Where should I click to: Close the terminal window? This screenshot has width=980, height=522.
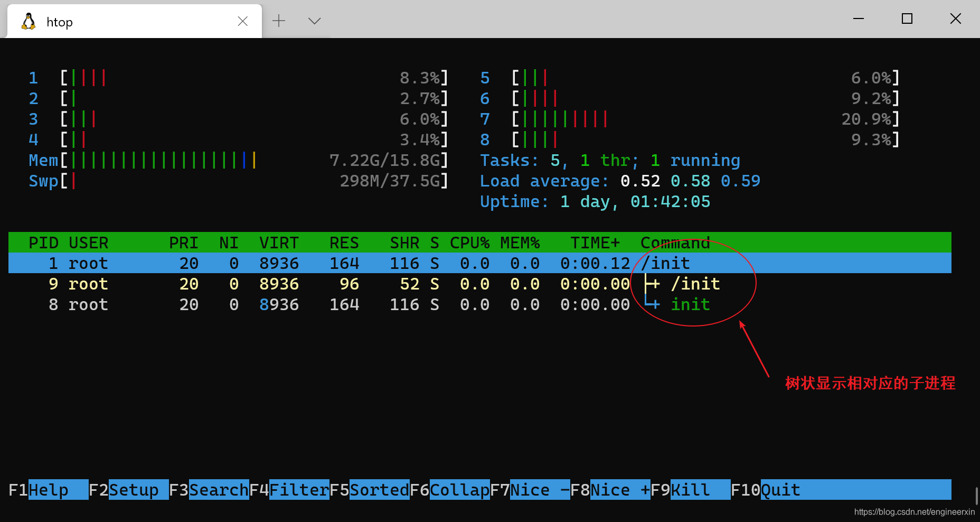click(x=956, y=18)
